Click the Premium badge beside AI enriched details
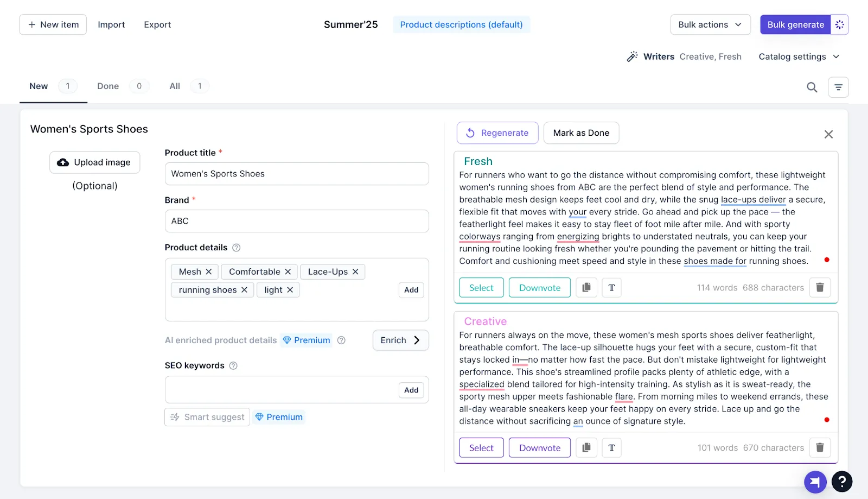868x499 pixels. pos(307,340)
